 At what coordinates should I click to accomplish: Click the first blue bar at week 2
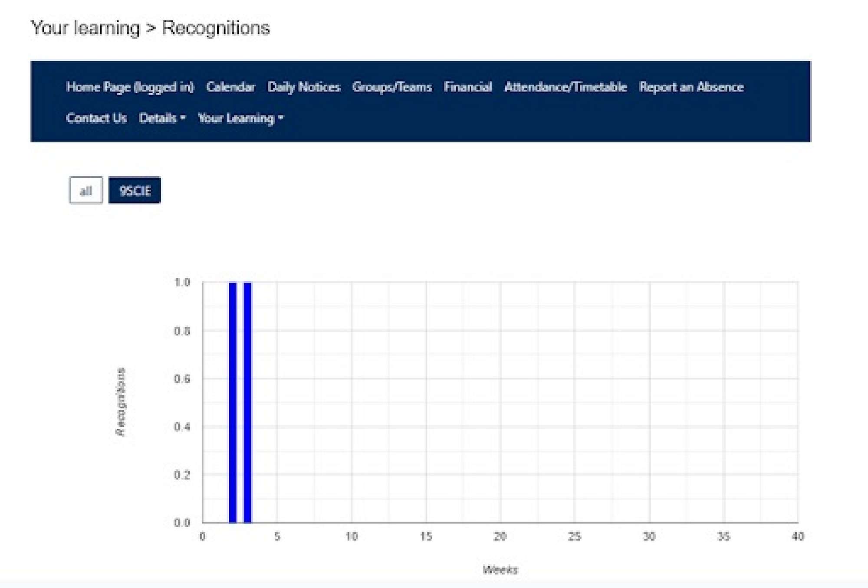pyautogui.click(x=233, y=401)
